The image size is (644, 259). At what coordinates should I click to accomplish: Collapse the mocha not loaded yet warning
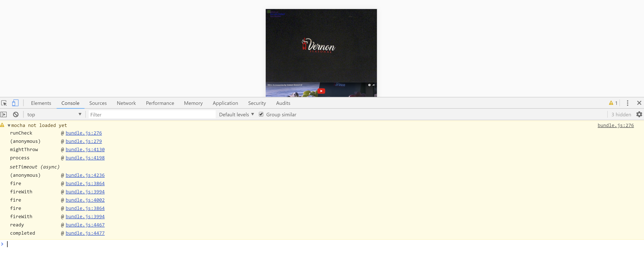click(9, 125)
